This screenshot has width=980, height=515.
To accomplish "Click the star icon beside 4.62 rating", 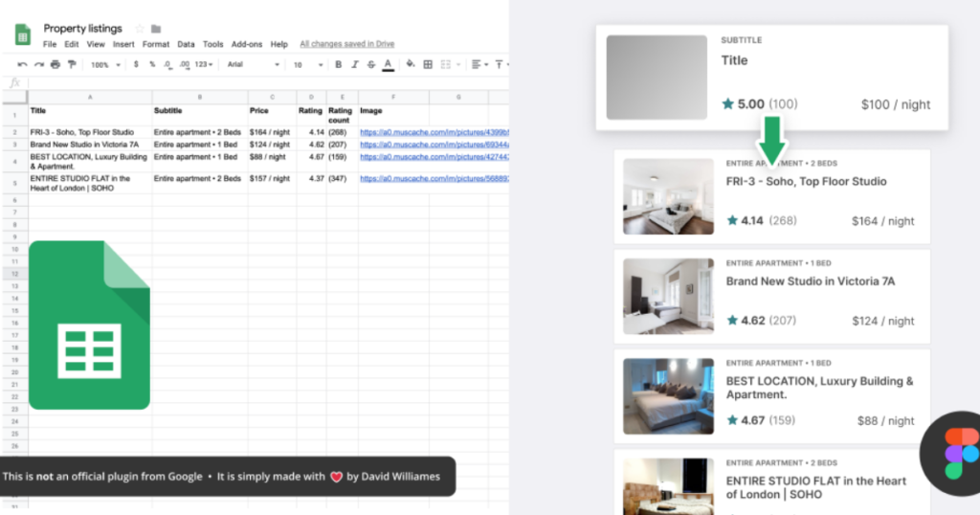I will pos(732,320).
